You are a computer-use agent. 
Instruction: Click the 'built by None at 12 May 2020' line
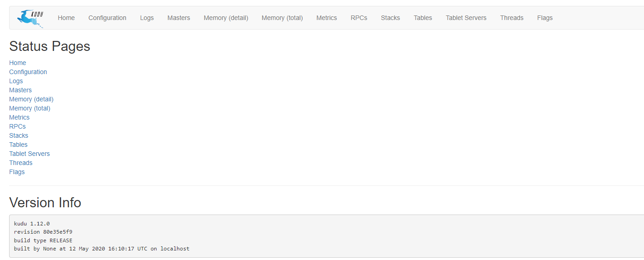click(102, 249)
